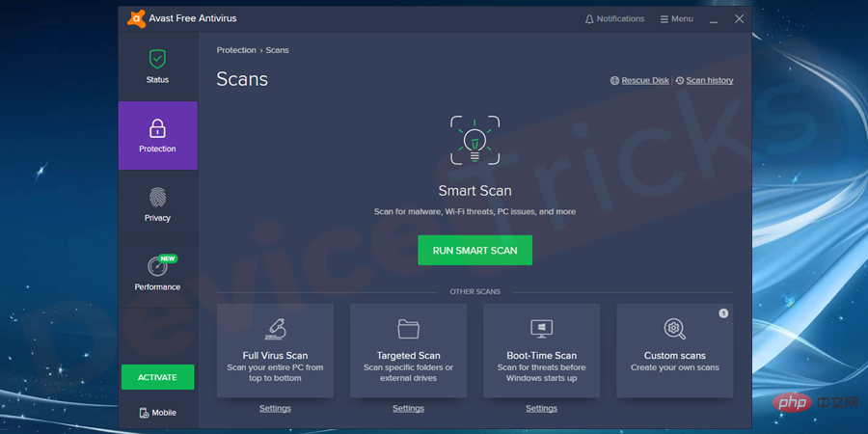
Task: Click the Boot-Time Scan monitor icon
Action: pyautogui.click(x=541, y=329)
